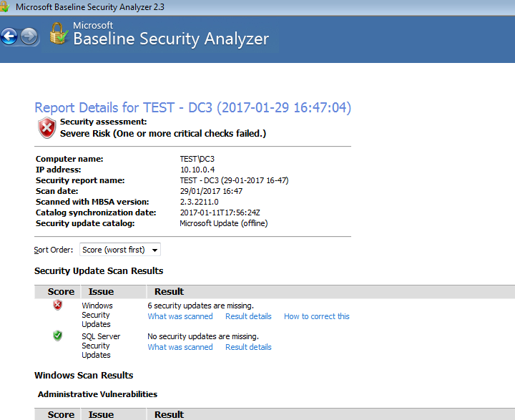
Task: Click the MBSA title bar app icon
Action: pos(4,7)
